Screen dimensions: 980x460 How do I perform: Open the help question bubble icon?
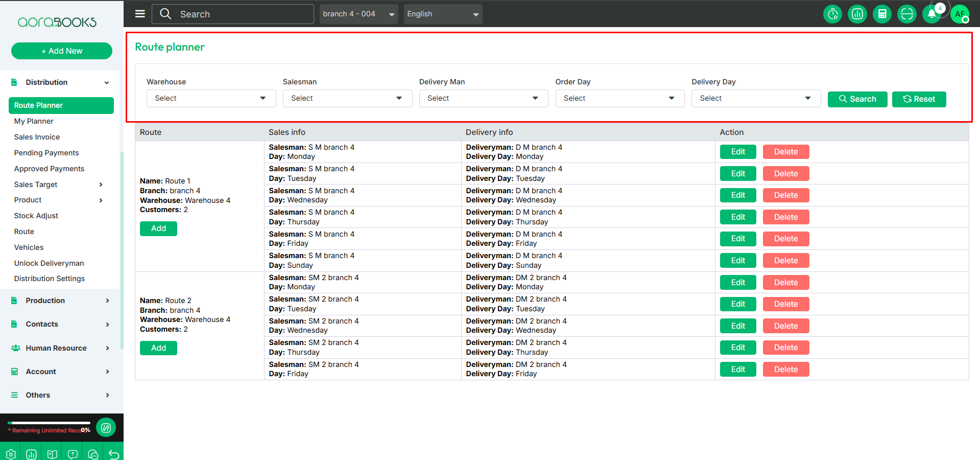tap(73, 454)
